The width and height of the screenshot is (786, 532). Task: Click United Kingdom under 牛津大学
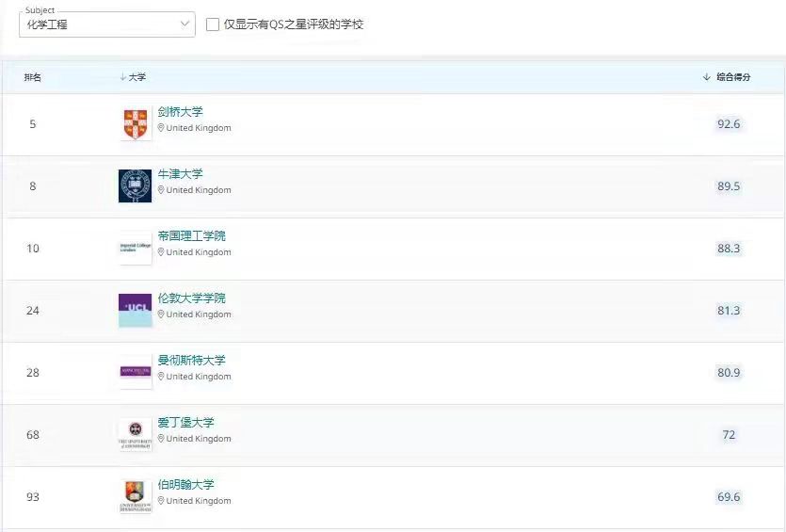coord(199,190)
